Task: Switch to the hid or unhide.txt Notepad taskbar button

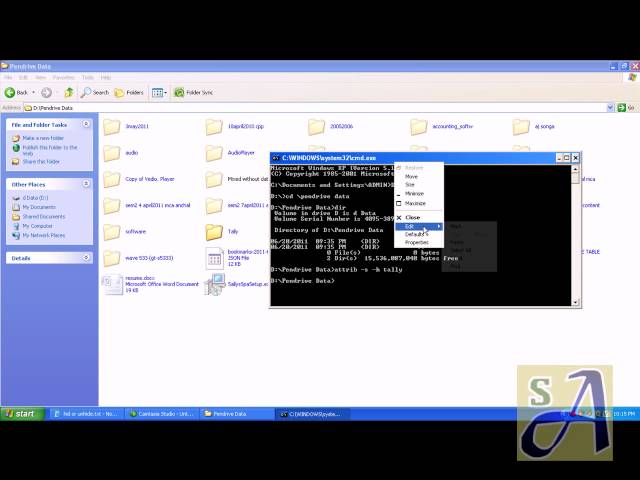Action: [87, 414]
